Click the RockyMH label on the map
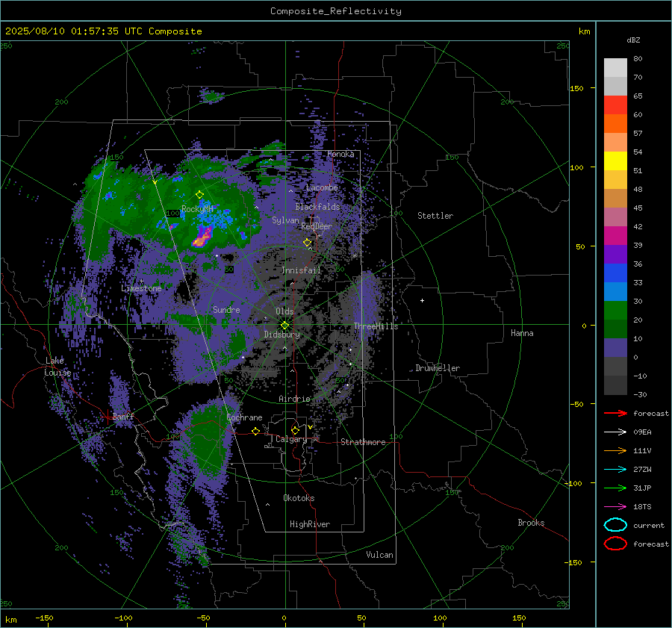This screenshot has height=628, width=672. coord(197,209)
